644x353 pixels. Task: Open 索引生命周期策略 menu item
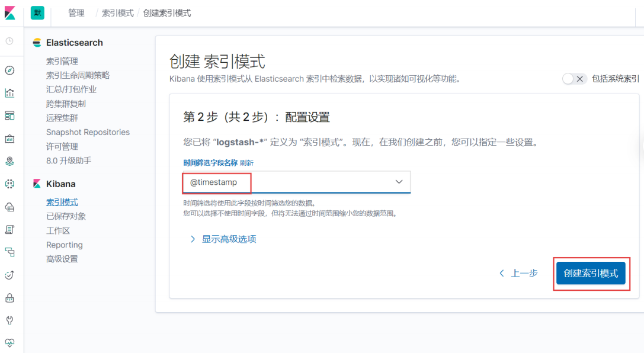pos(78,75)
